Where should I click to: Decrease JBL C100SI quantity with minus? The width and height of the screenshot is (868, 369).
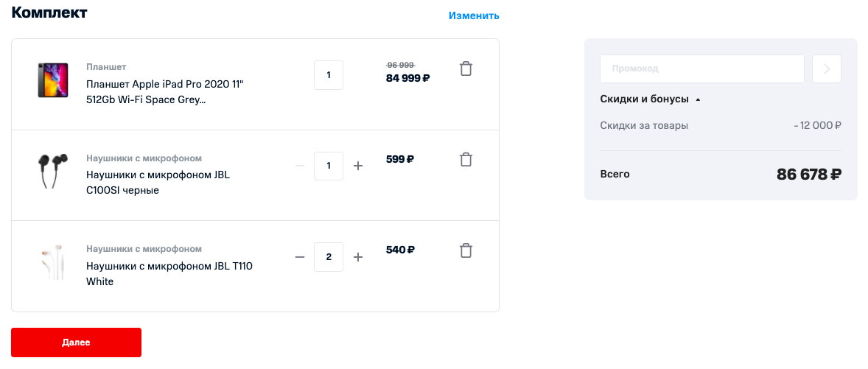299,166
